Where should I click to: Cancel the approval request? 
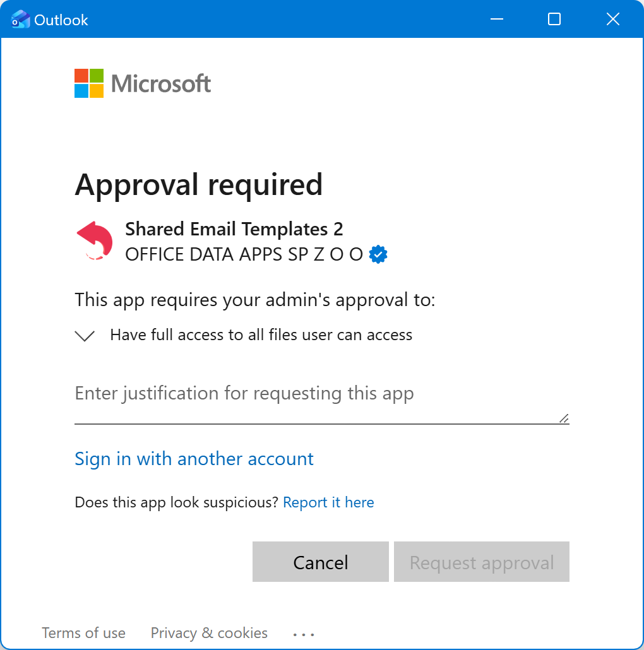tap(320, 562)
